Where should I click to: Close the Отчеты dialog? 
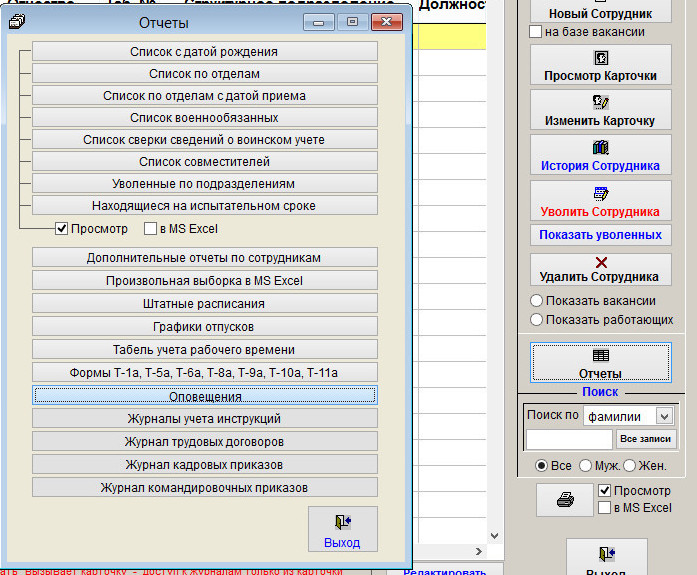click(387, 22)
